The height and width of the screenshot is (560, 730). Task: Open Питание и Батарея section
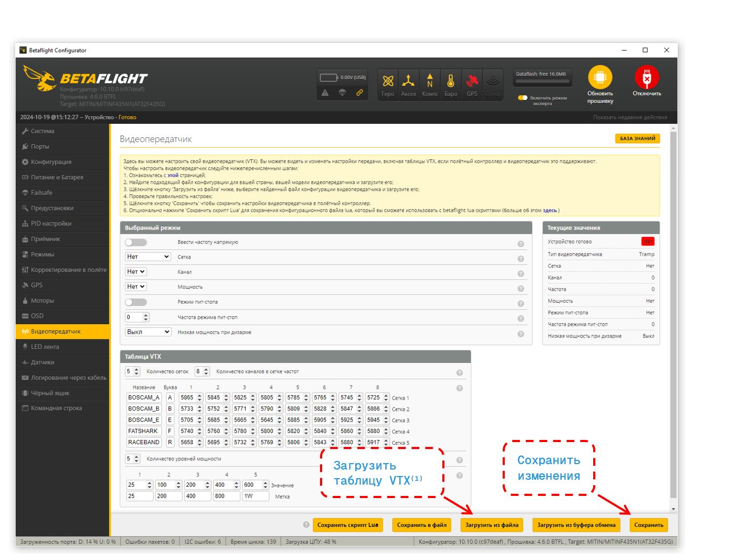tap(62, 177)
